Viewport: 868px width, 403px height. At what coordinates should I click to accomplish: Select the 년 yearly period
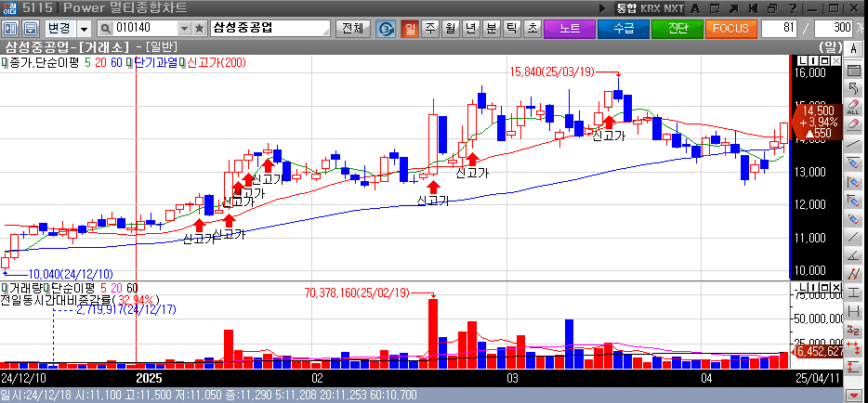(471, 28)
